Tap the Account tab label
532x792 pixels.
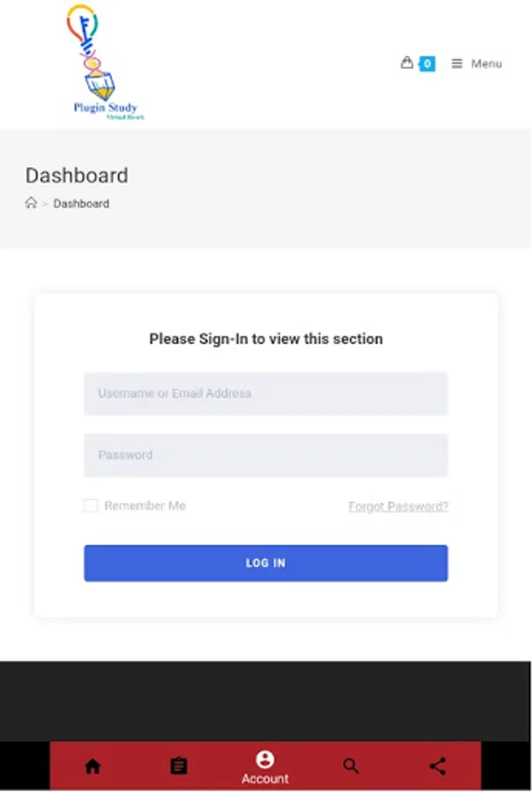pyautogui.click(x=265, y=779)
